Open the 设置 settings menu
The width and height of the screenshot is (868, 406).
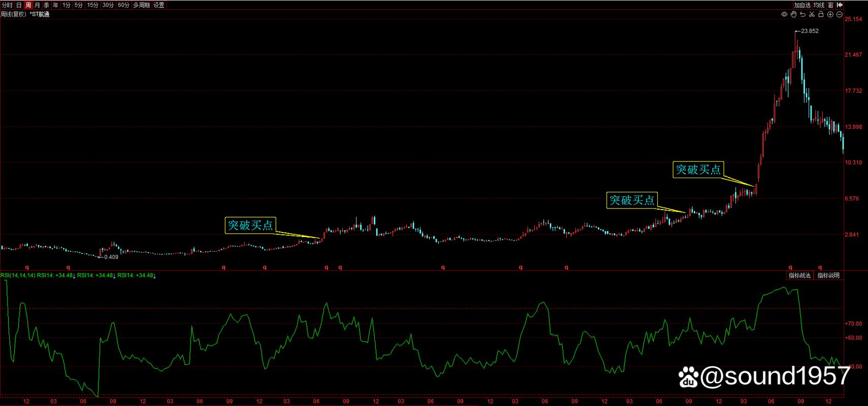click(159, 5)
